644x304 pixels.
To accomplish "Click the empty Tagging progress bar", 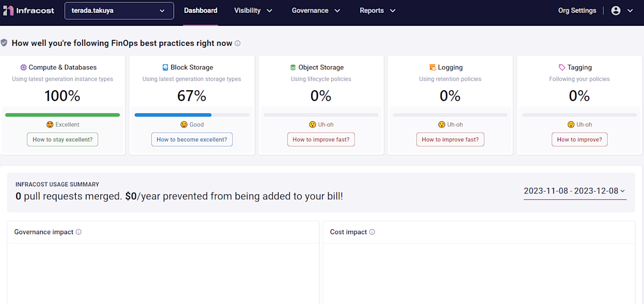I will [x=579, y=115].
